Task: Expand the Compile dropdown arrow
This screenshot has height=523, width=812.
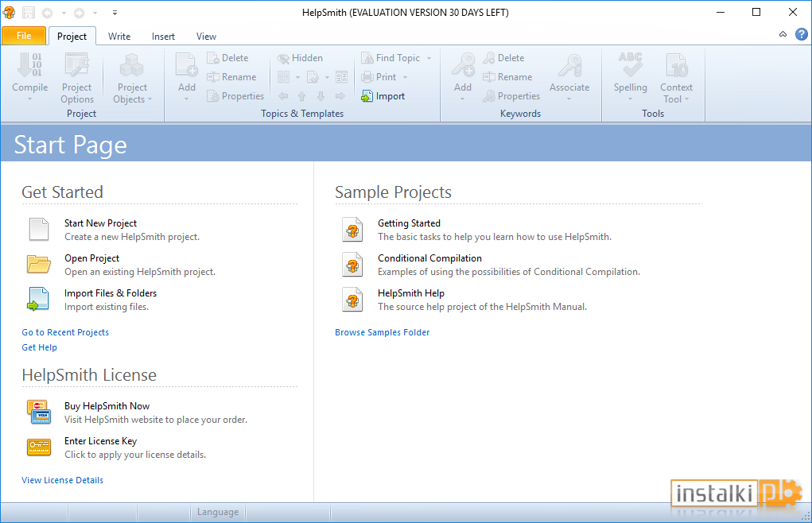Action: coord(30,99)
